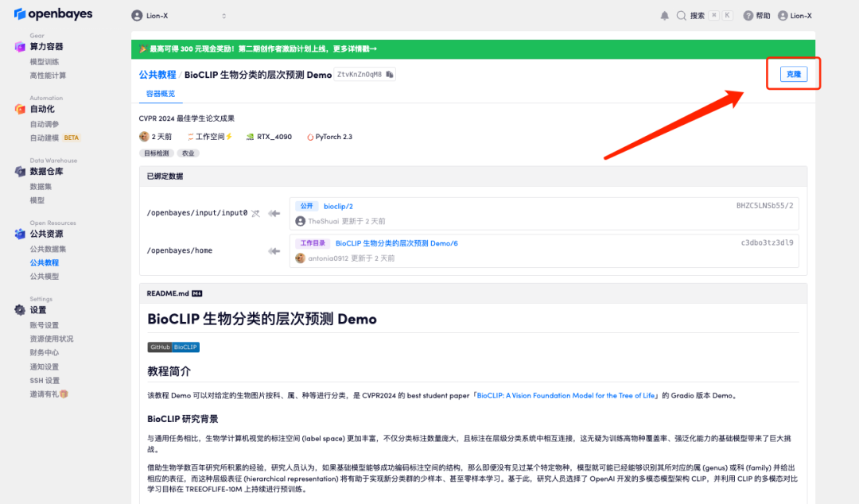859x504 pixels.
Task: Click the search magnifier icon
Action: click(681, 15)
